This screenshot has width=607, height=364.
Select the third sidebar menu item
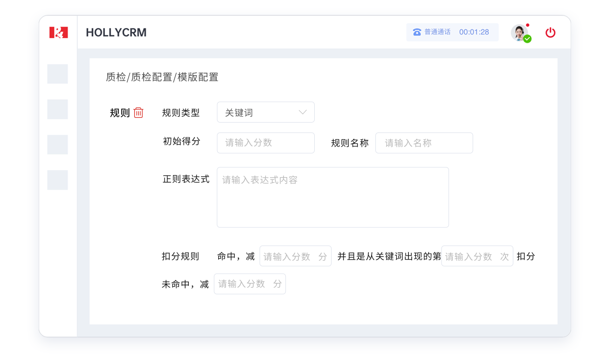point(57,145)
